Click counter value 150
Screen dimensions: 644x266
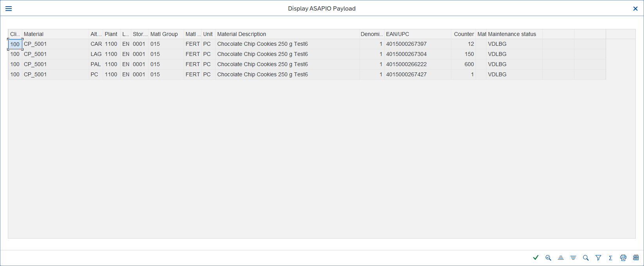pyautogui.click(x=463, y=54)
